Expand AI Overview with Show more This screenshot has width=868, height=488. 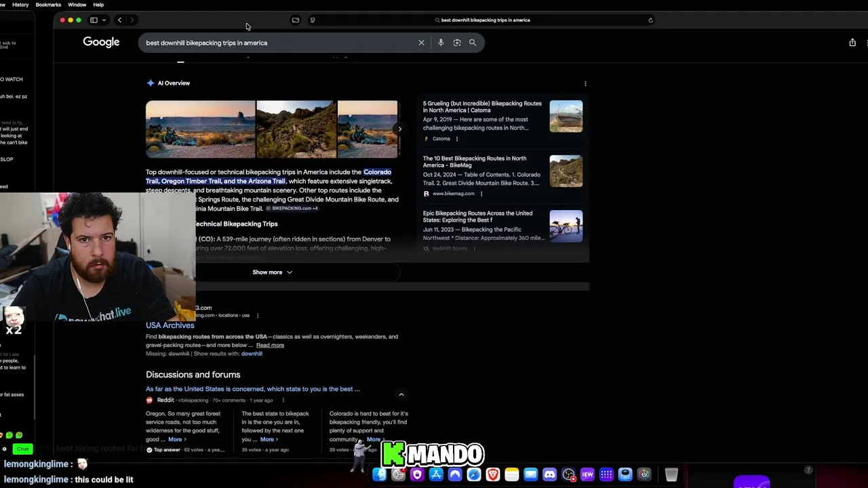pyautogui.click(x=272, y=272)
